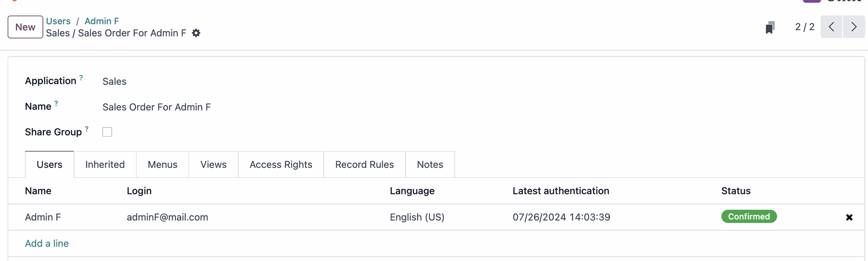Add a line to users
Screen dimensions: 868x261
pos(47,243)
